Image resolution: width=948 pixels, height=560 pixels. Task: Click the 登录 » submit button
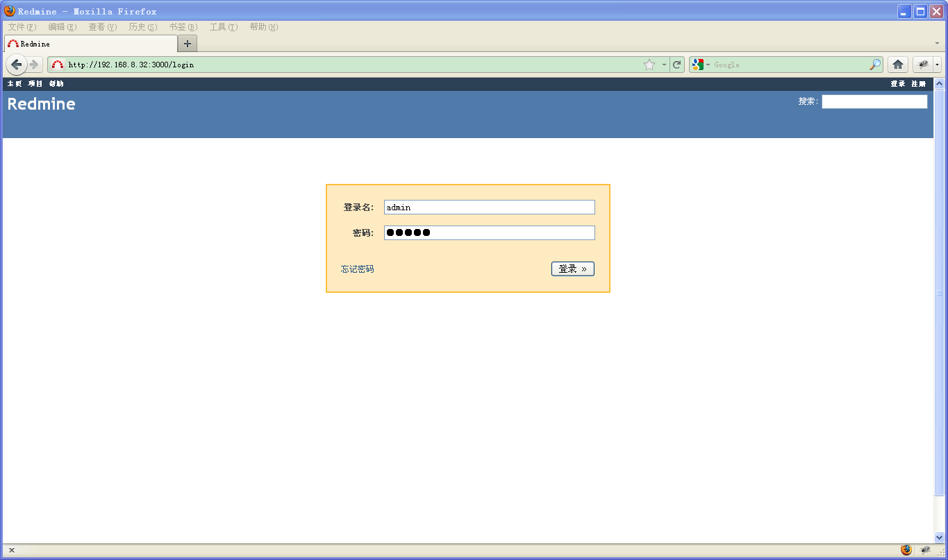coord(573,269)
